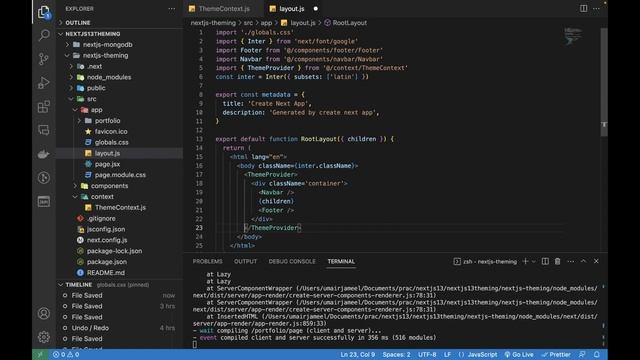Open README.md file

click(x=106, y=273)
